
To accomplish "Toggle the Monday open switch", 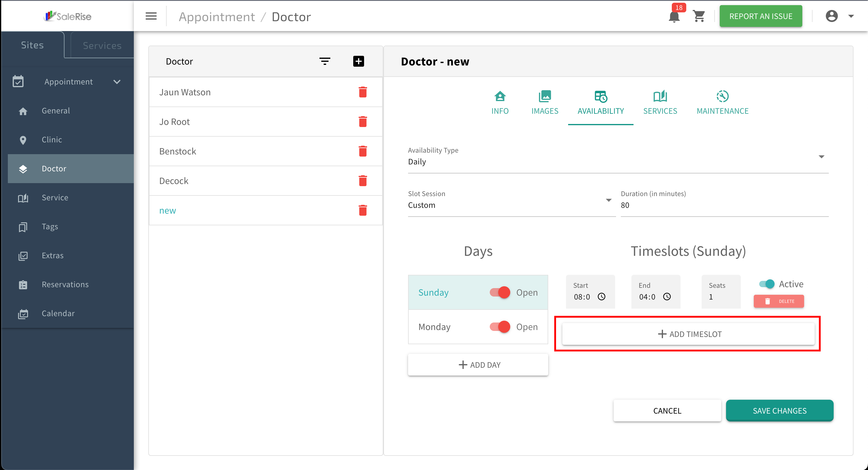I will 500,327.
